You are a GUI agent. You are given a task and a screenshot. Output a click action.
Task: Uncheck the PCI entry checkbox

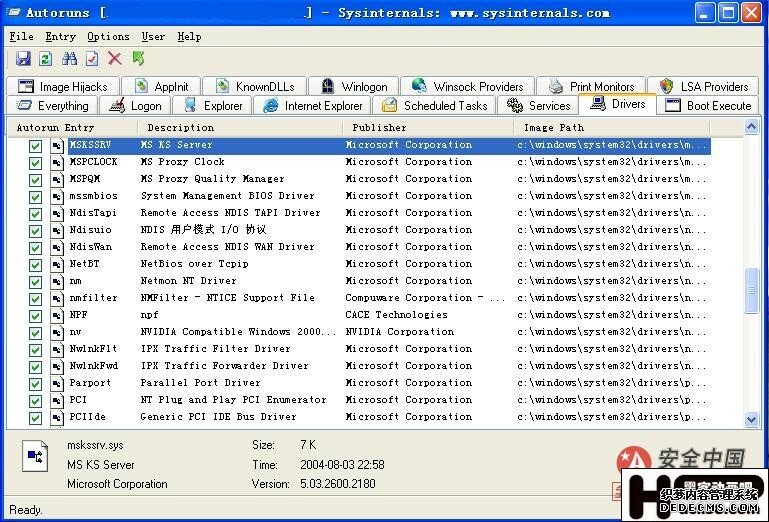(35, 400)
